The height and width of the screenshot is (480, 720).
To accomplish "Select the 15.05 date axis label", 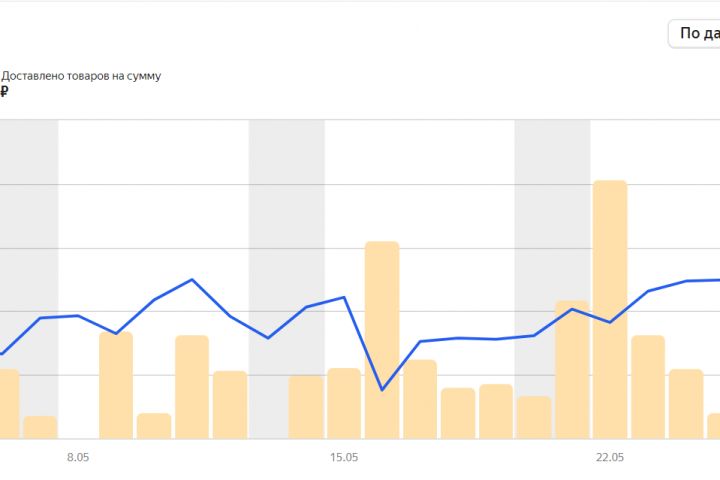I will click(x=344, y=457).
